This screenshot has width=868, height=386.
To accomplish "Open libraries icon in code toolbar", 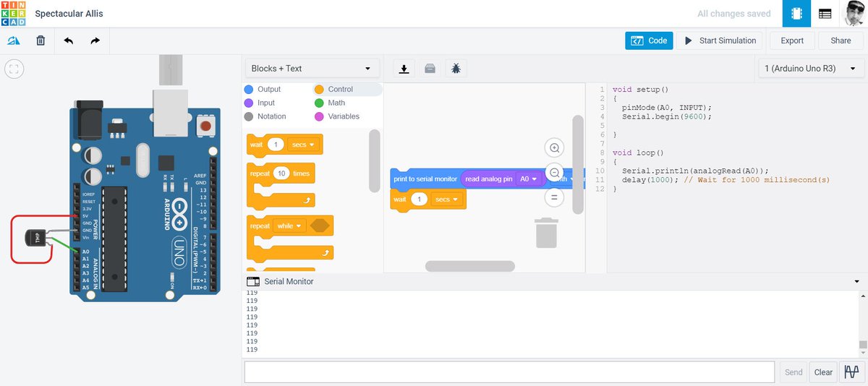I will click(x=430, y=69).
